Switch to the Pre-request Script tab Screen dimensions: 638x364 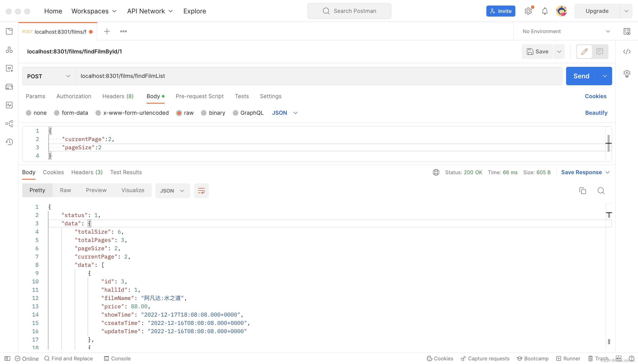click(199, 96)
